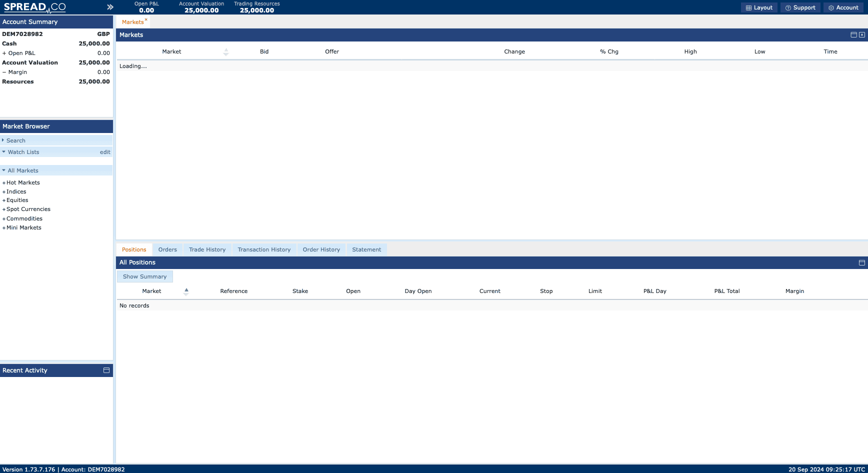Screen dimensions: 868x473
Task: Click the Open P&L value in top bar
Action: pyautogui.click(x=146, y=10)
